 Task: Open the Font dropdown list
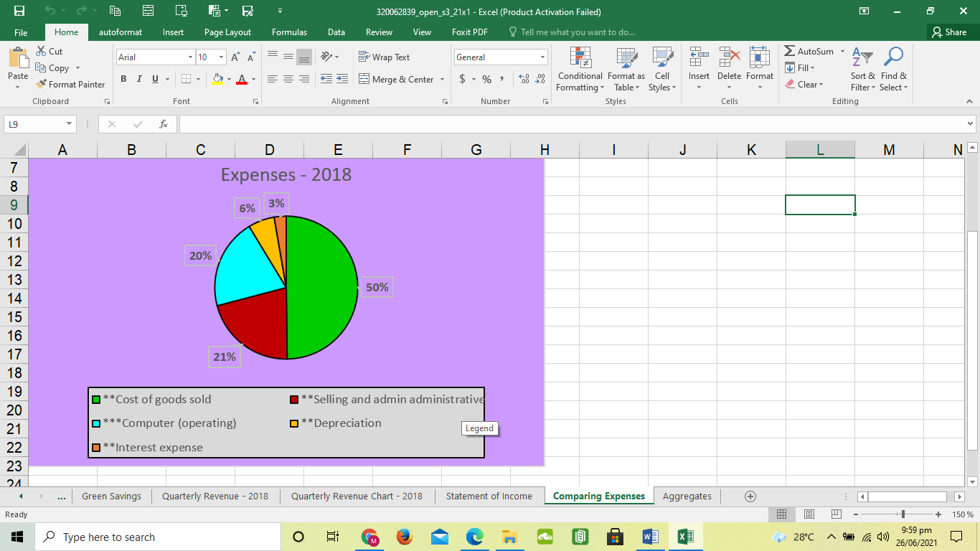[190, 57]
